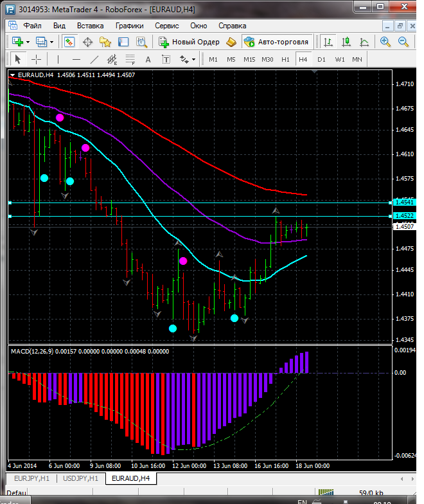424x504 pixels.
Task: Switch chart to line chart mode
Action: click(364, 42)
